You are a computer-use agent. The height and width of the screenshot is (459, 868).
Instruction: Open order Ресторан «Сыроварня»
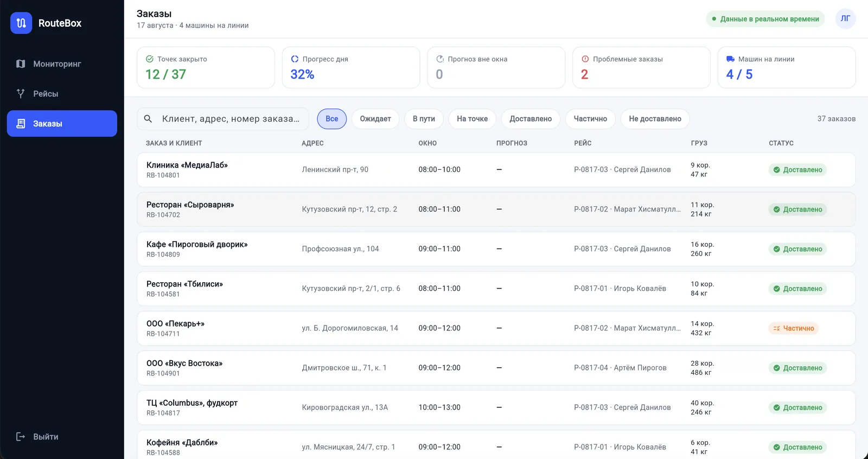point(496,209)
